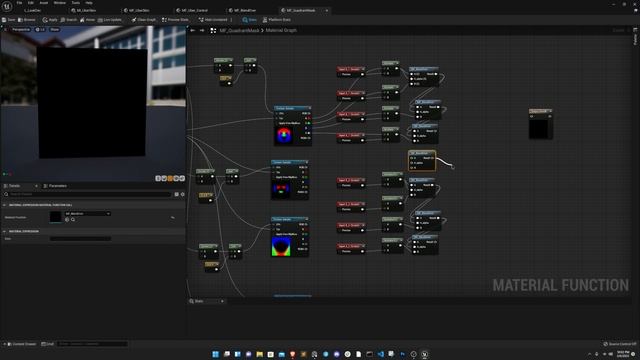The width and height of the screenshot is (640, 360).
Task: Click the Material Function asset thumbnail
Action: [56, 217]
